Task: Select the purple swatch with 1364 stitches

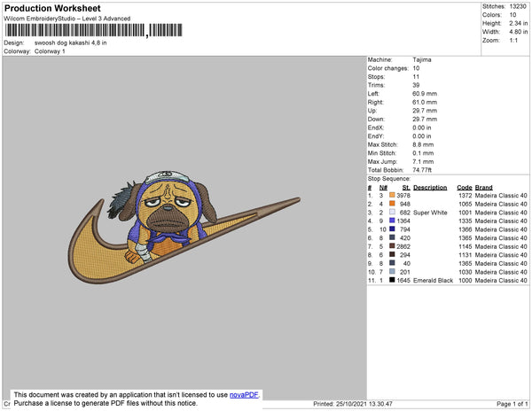Action: 392,221
